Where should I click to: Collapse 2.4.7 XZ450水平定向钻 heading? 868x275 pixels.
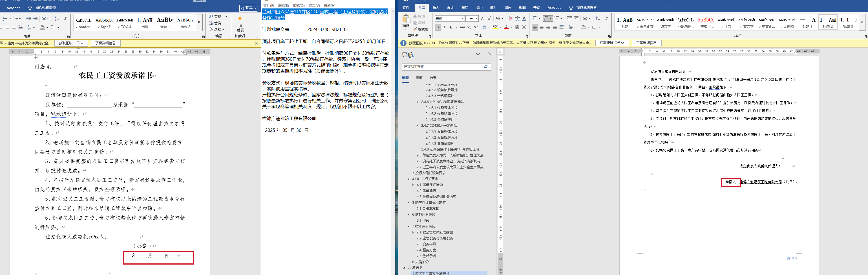(418, 126)
